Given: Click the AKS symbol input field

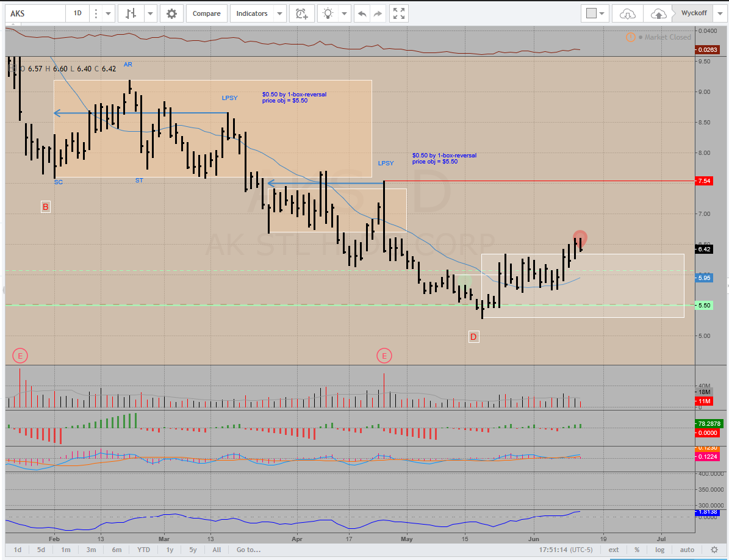Looking at the screenshot, I should pos(34,13).
